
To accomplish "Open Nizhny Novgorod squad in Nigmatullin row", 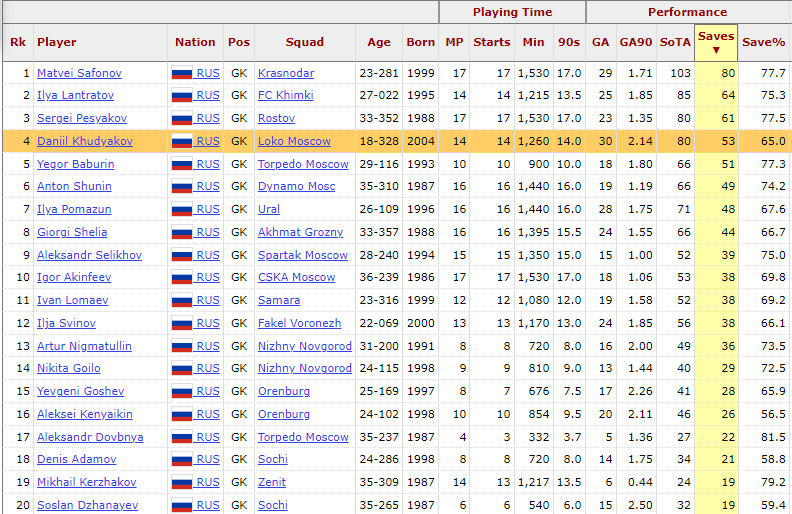I will click(x=305, y=346).
